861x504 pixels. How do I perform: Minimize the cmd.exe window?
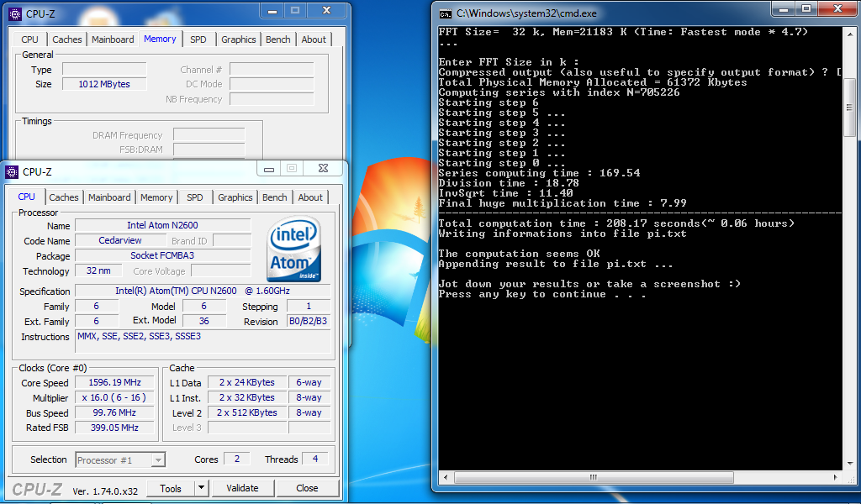(784, 8)
